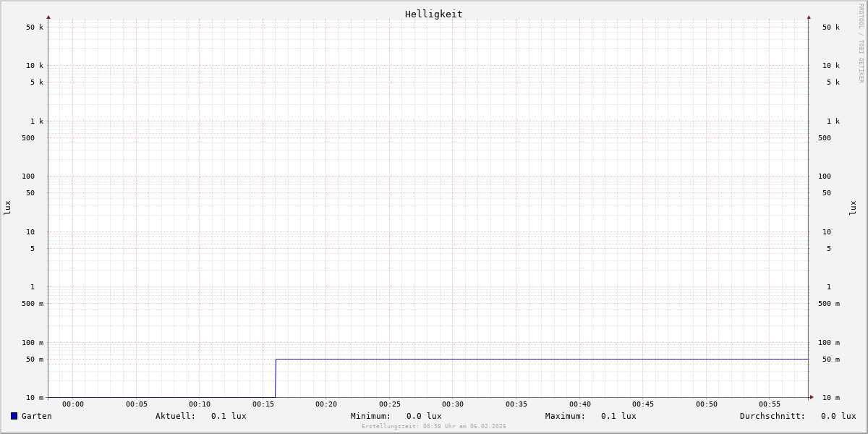The height and width of the screenshot is (434, 868).
Task: Click the Erstellungszeit timestamp text
Action: pyautogui.click(x=434, y=427)
